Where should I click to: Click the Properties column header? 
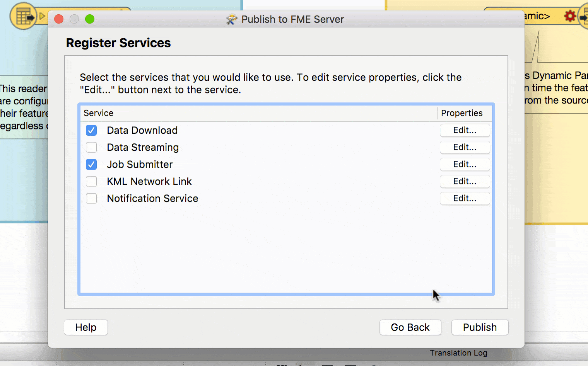pyautogui.click(x=465, y=113)
